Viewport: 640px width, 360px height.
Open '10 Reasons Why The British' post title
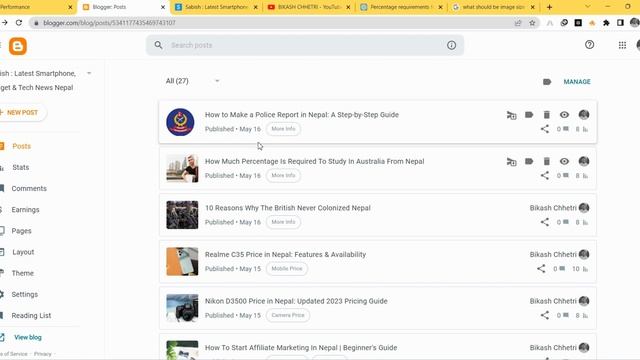pos(288,208)
